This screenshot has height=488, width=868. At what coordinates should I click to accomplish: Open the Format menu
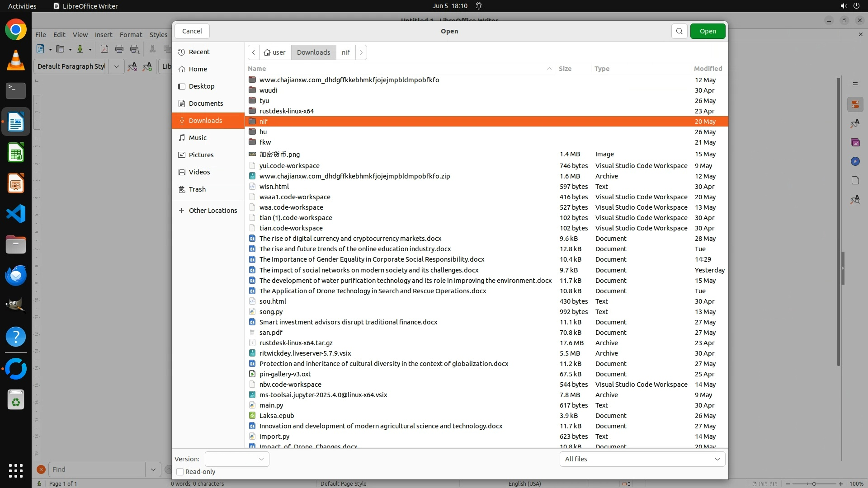coord(131,35)
